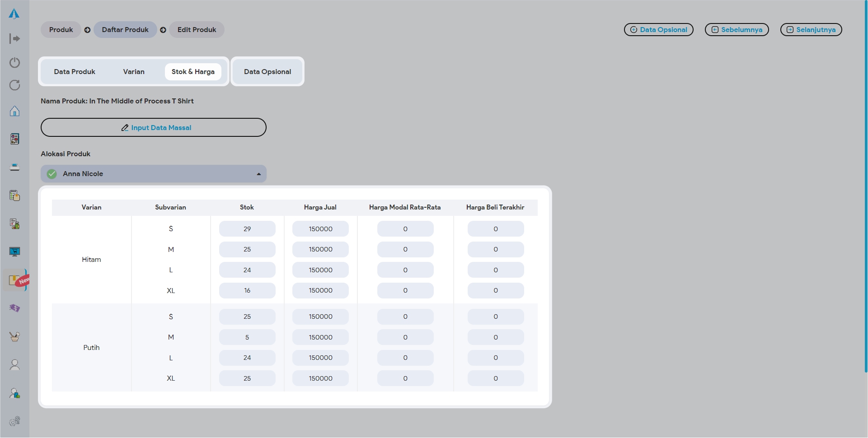Click the Selanjutnya button

811,30
